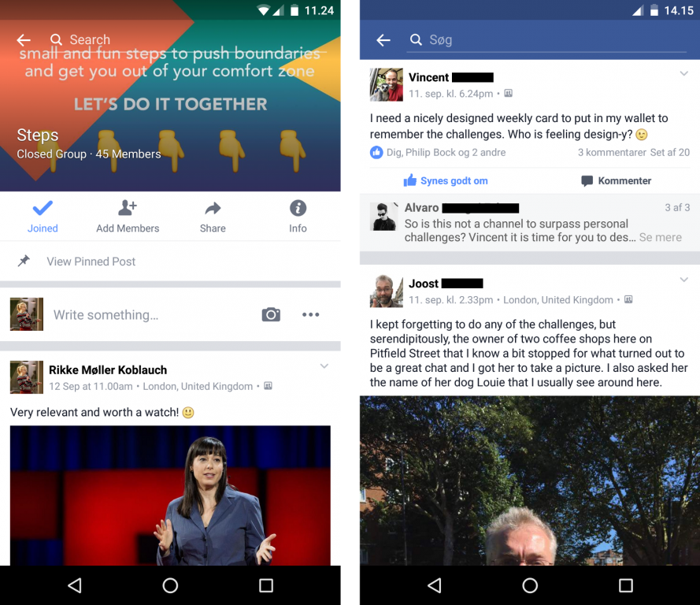Open the three-dot more options in composer
The image size is (700, 605).
311,315
